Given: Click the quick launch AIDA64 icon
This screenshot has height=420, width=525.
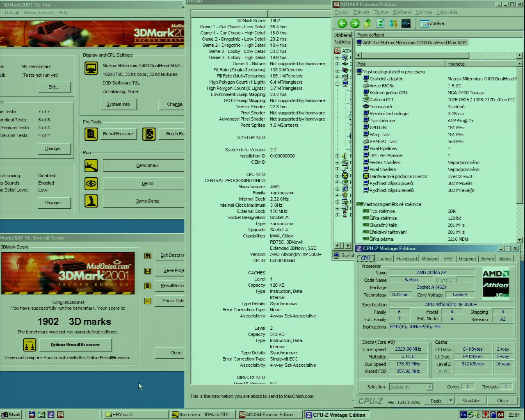Looking at the screenshot, I should click(x=60, y=415).
